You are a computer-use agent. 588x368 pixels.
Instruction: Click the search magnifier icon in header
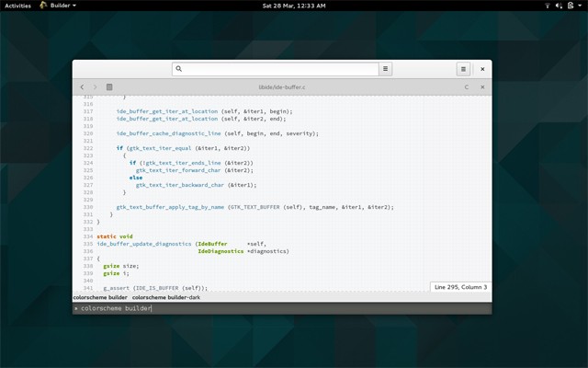coord(179,69)
